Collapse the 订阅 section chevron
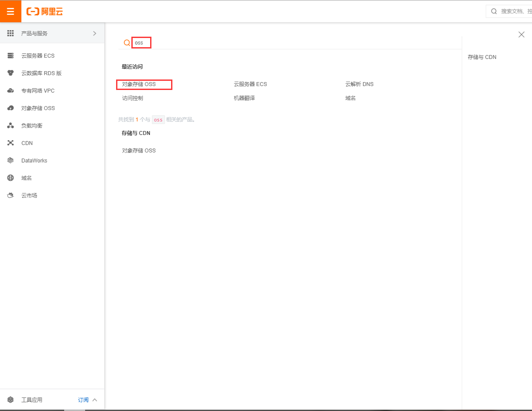Screen dimensions: 532x411 point(95,399)
